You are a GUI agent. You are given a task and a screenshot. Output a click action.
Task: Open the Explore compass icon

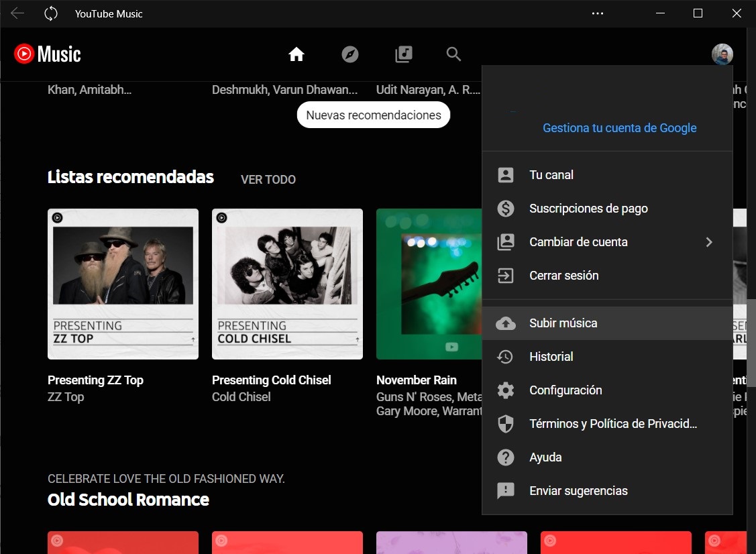pos(350,54)
